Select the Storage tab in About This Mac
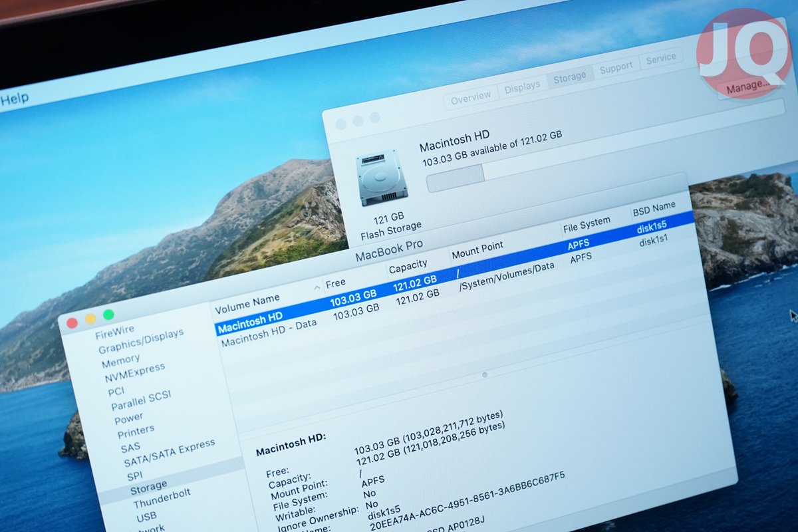798x532 pixels. point(570,77)
